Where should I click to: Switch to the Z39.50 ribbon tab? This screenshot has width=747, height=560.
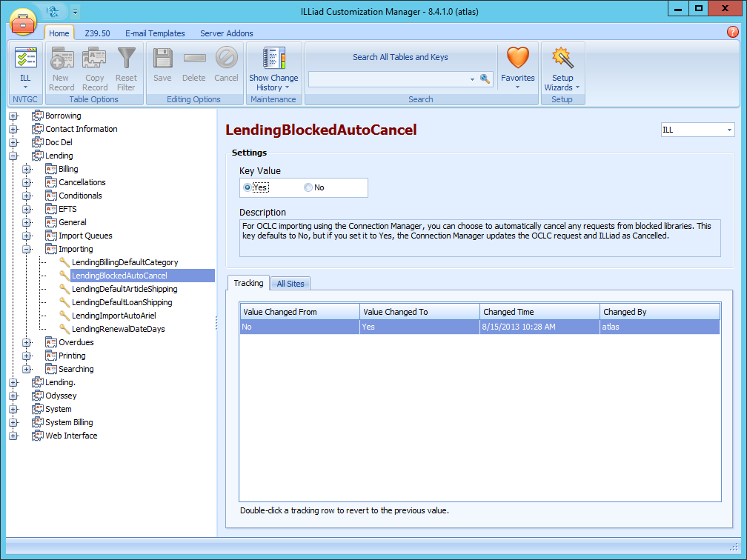pyautogui.click(x=97, y=33)
